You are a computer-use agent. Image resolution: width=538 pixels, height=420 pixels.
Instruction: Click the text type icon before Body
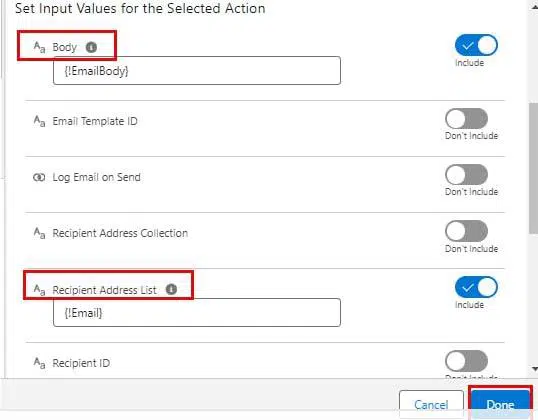click(x=39, y=47)
